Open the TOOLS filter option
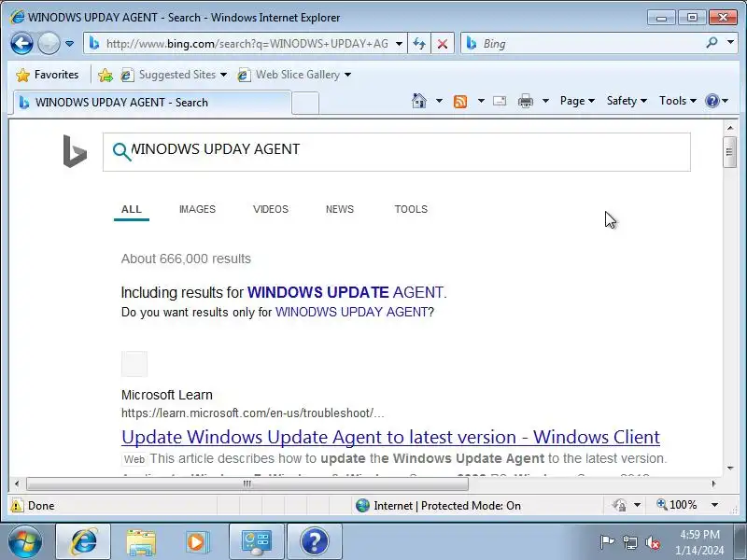 pos(411,209)
